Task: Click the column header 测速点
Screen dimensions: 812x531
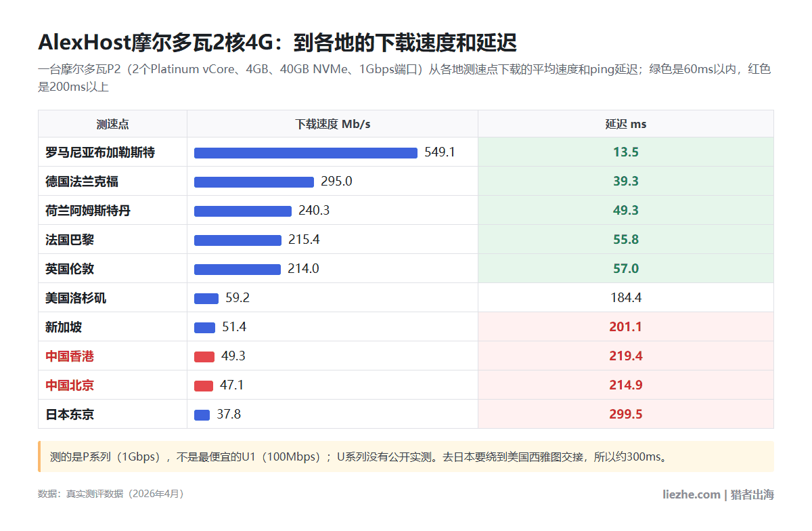Action: click(x=112, y=124)
